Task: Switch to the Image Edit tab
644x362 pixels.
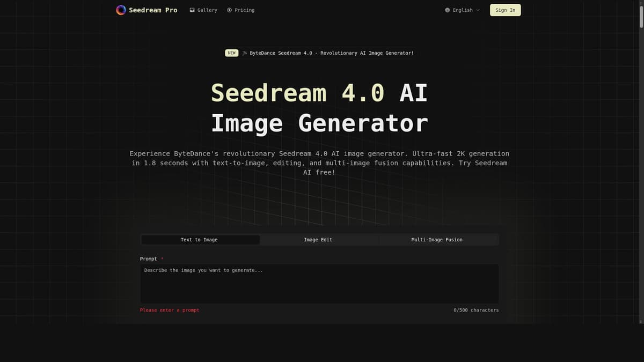Action: pos(318,240)
